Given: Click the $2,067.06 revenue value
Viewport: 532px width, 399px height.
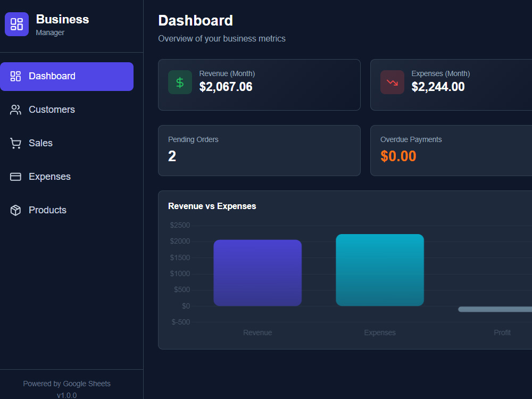Looking at the screenshot, I should [x=226, y=87].
